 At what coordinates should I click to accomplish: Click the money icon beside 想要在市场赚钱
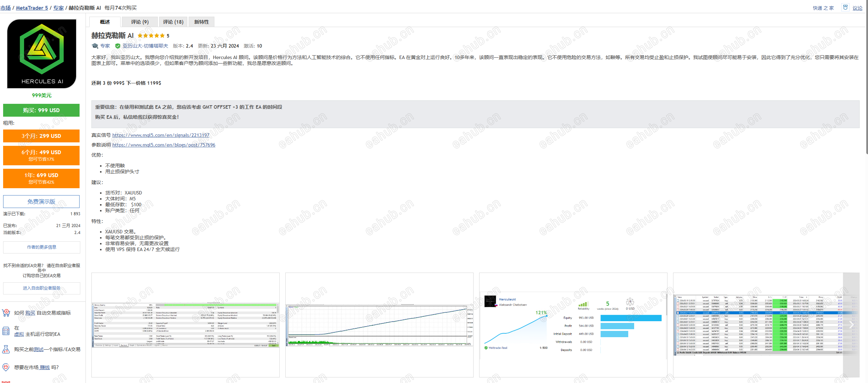(6, 367)
